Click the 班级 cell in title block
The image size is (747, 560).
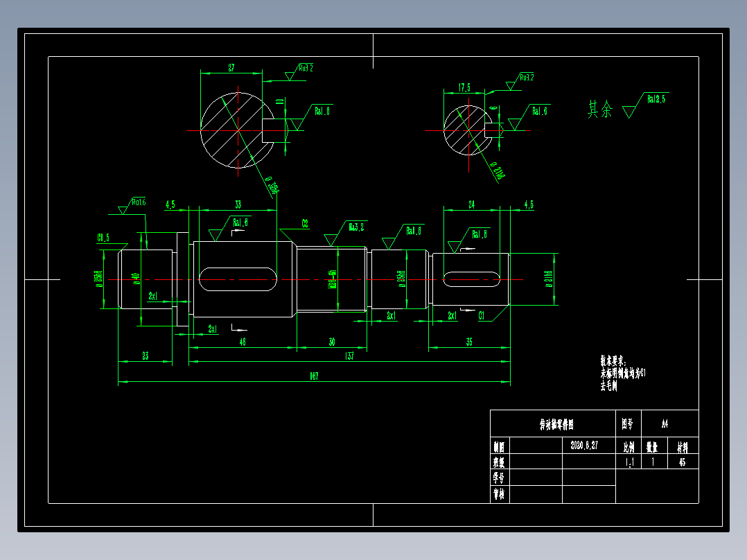pyautogui.click(x=500, y=462)
